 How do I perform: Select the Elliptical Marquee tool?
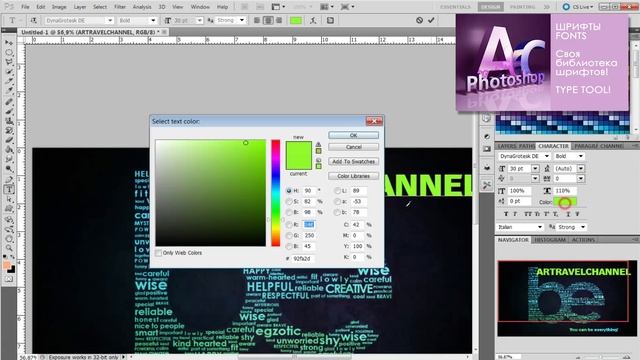tap(9, 52)
